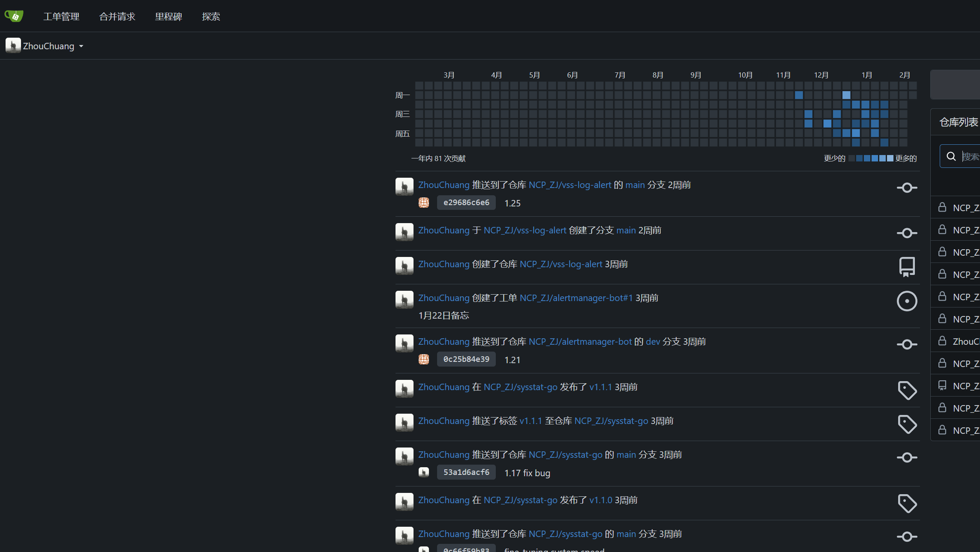This screenshot has height=552, width=980.
Task: Click tag icon beside v1.1.0 release entry
Action: click(x=907, y=503)
